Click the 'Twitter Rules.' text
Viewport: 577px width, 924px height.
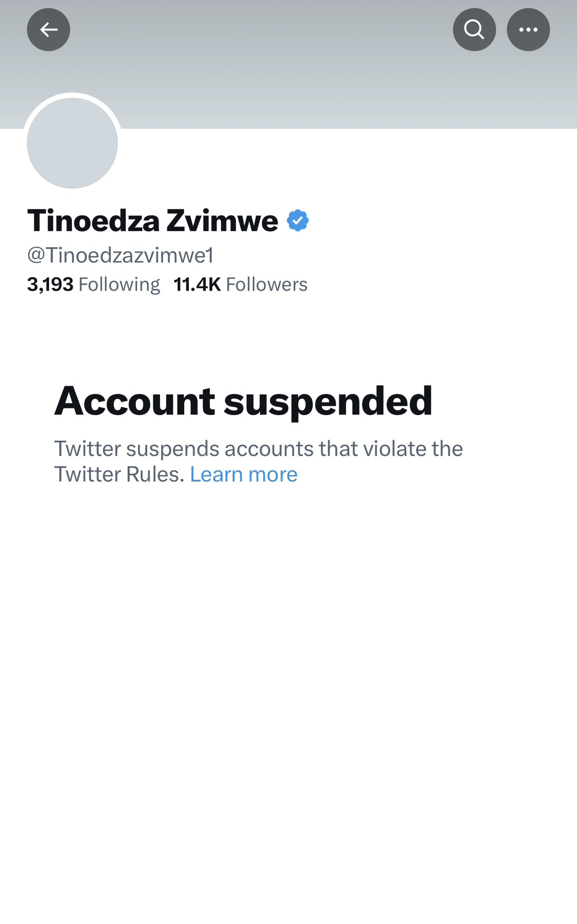119,474
